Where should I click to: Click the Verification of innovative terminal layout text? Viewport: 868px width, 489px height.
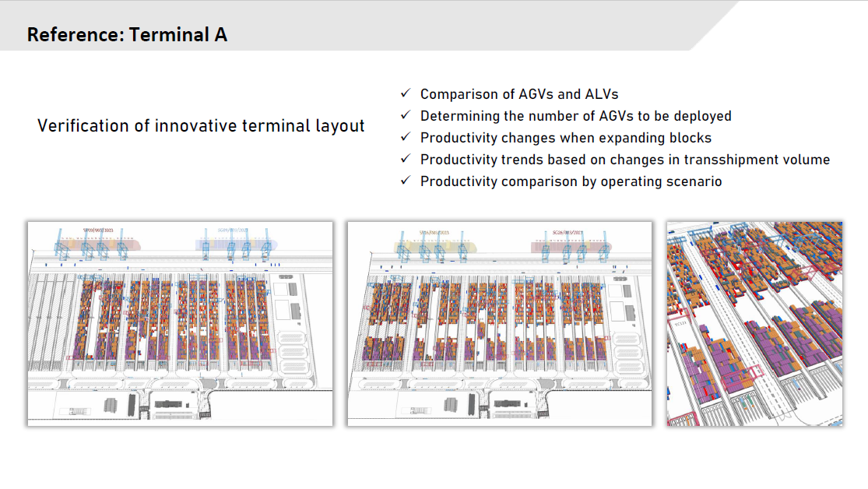[201, 126]
